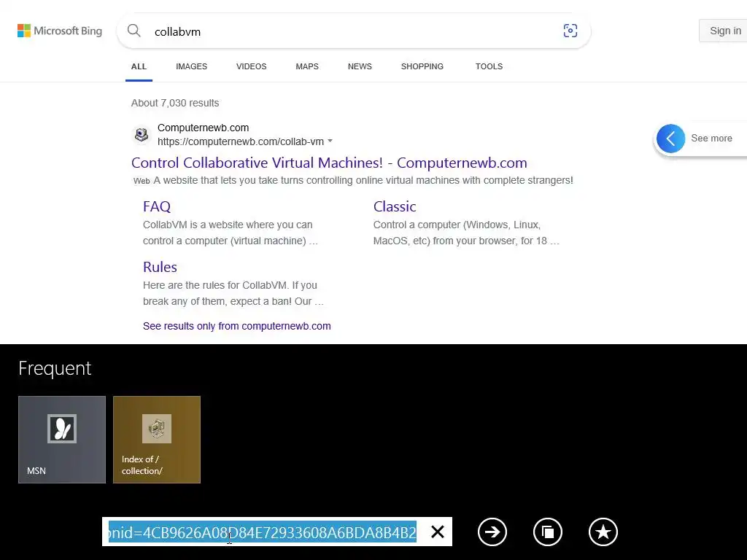Viewport: 747px width, 560px height.
Task: Open the MSN frequent tile
Action: point(62,440)
